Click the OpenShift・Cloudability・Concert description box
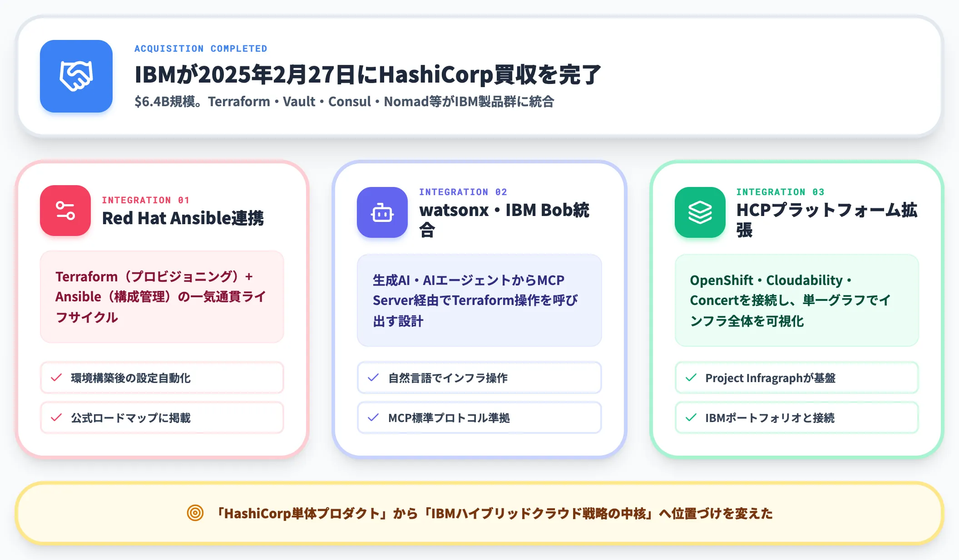The width and height of the screenshot is (959, 560). (797, 300)
